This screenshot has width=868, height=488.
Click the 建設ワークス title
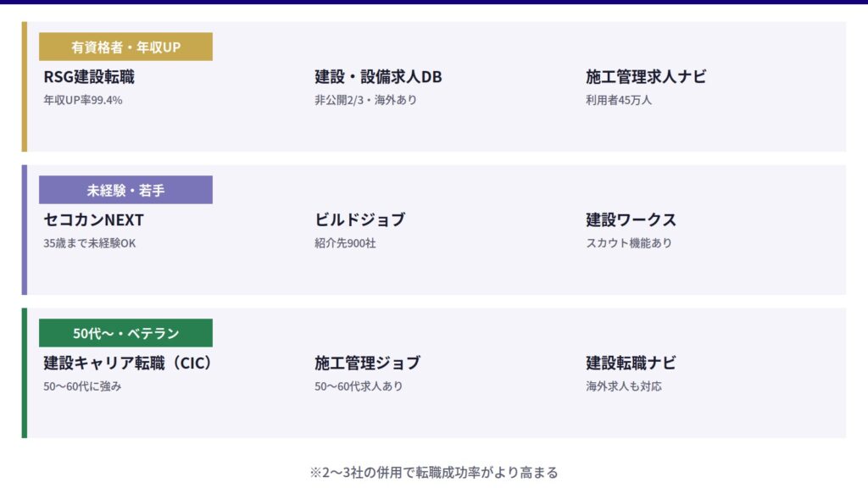(631, 220)
